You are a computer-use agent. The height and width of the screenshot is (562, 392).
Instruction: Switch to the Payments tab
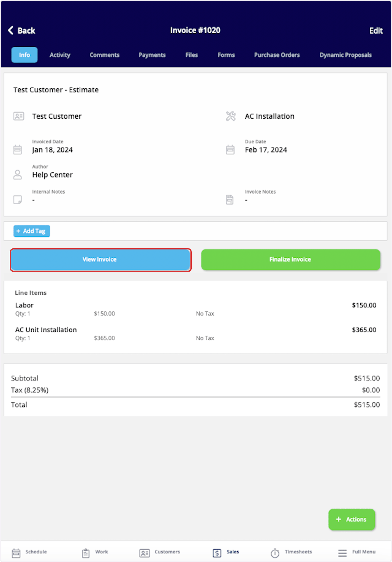click(152, 55)
